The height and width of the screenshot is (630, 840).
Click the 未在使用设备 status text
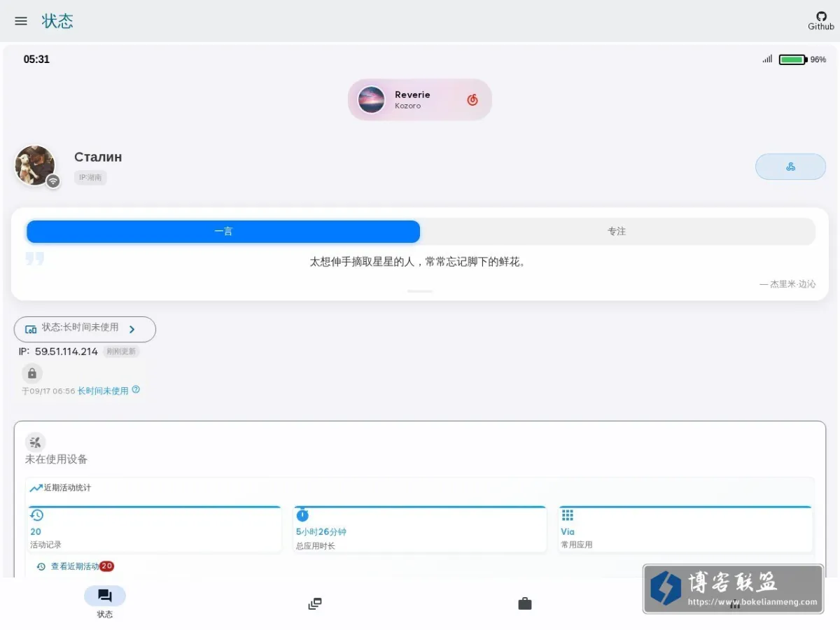click(x=57, y=459)
